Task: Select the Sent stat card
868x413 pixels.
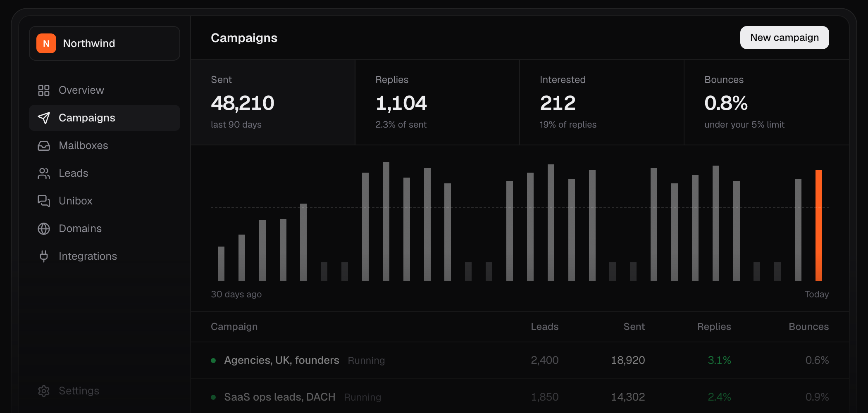Action: [273, 102]
